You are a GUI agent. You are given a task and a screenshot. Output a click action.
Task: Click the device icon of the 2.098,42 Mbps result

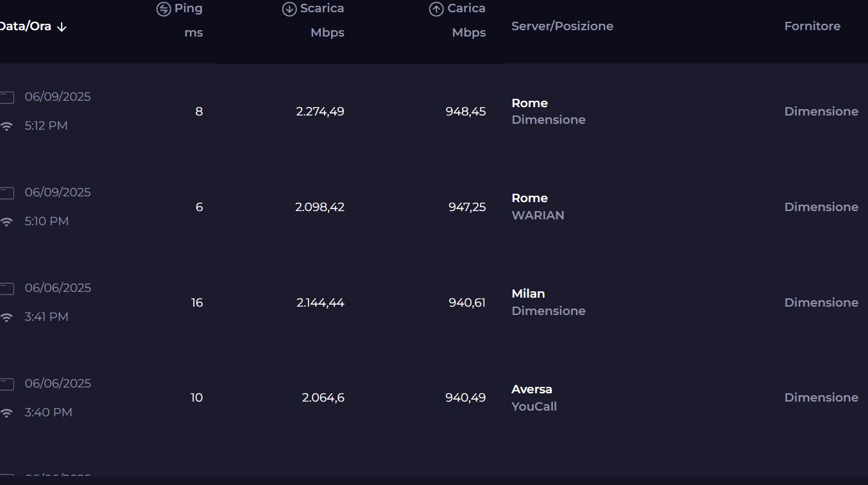[x=6, y=193]
